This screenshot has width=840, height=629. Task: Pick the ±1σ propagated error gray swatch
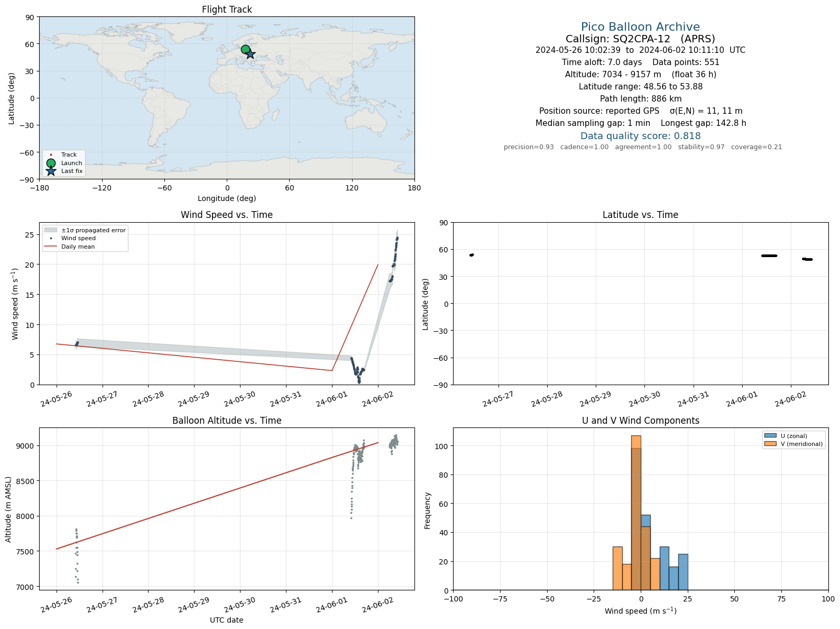click(51, 230)
